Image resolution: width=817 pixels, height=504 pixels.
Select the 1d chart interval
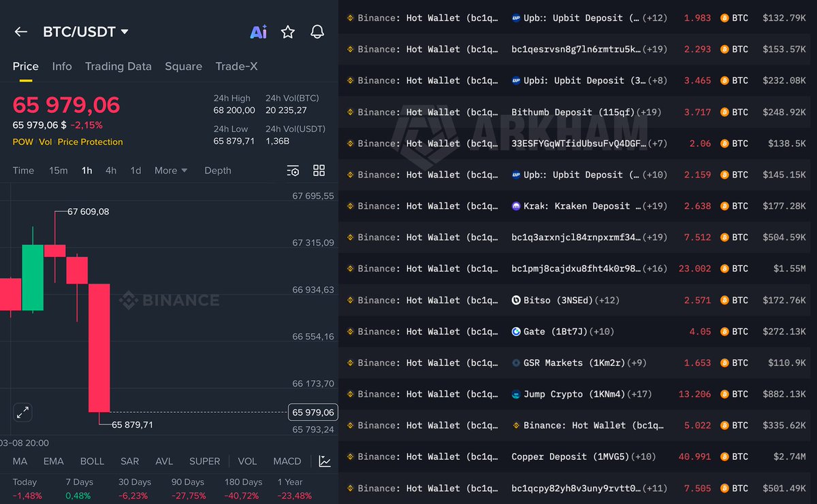[135, 171]
